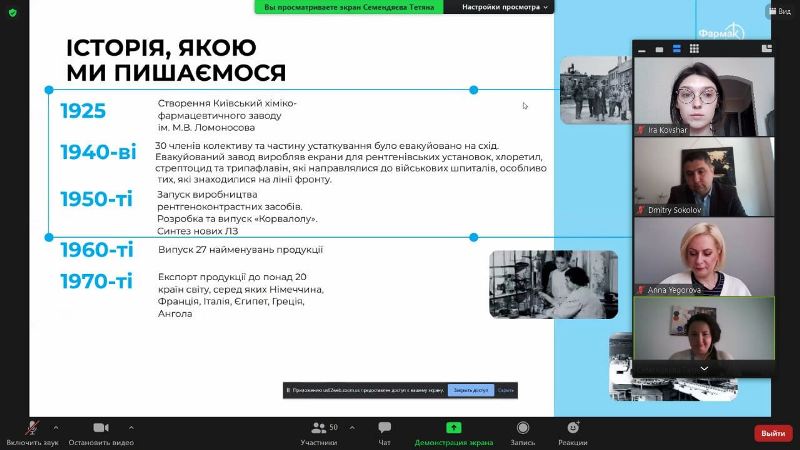
Task: Click the black-and-white laboratory photo
Action: pyautogui.click(x=554, y=285)
